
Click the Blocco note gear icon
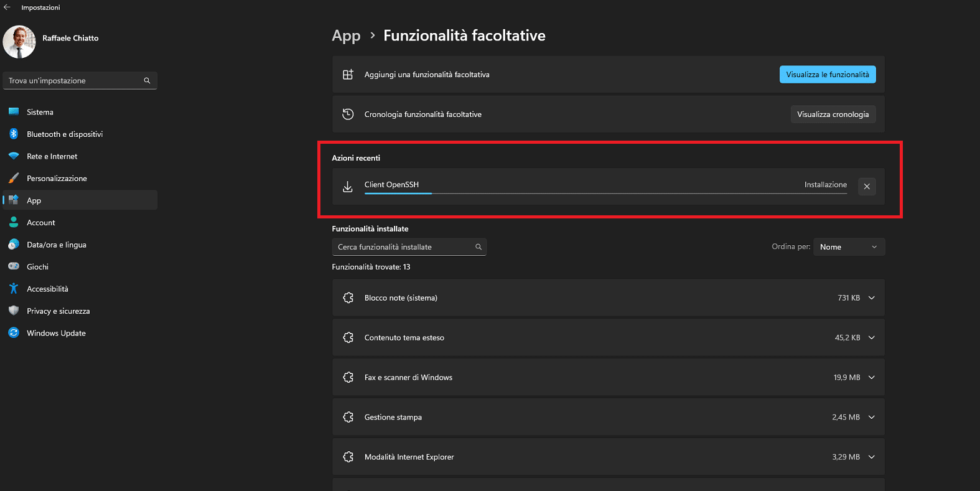[348, 298]
